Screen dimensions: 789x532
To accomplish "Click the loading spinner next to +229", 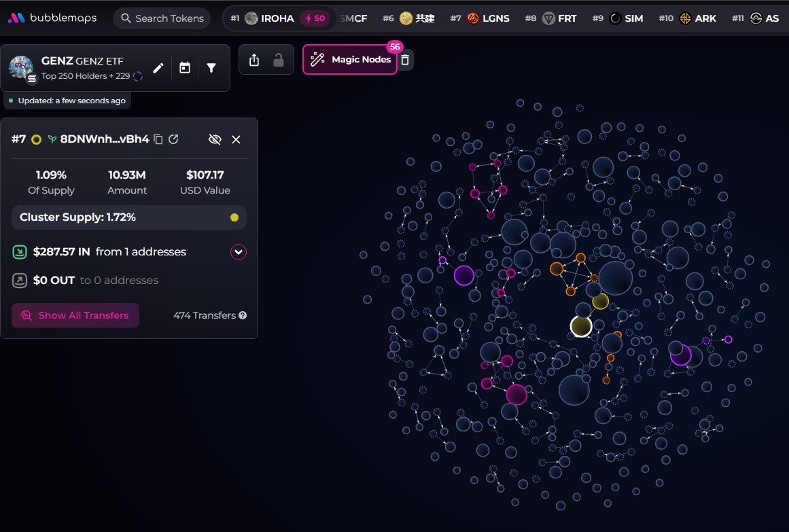I will [x=137, y=77].
